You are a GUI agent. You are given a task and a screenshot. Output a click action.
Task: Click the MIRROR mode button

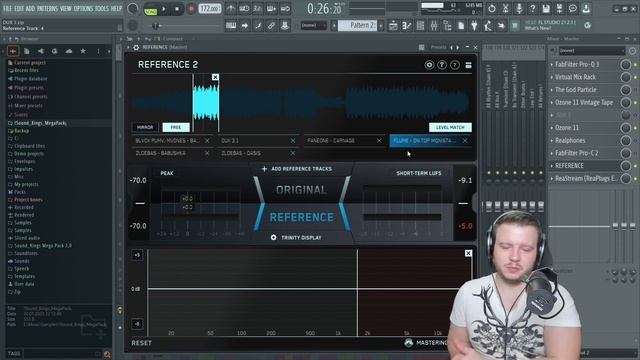(144, 127)
